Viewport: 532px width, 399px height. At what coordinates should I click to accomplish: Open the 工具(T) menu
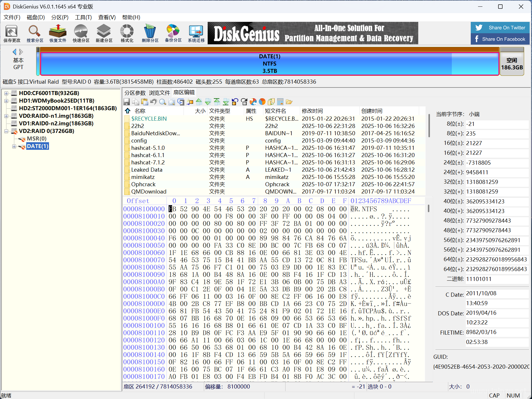83,17
